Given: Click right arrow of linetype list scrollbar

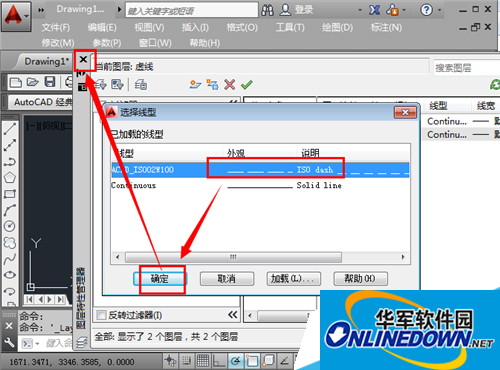Looking at the screenshot, I should pyautogui.click(x=403, y=257).
